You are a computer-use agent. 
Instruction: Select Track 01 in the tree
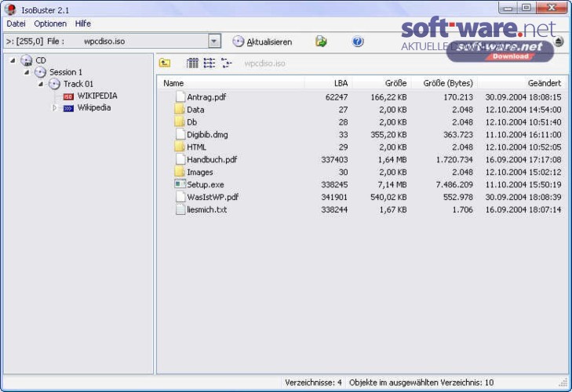coord(78,84)
